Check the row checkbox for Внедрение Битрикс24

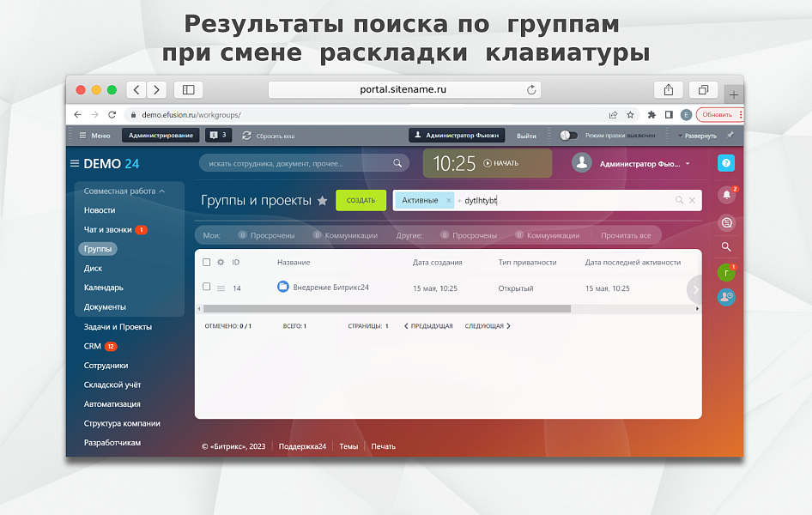pyautogui.click(x=206, y=288)
